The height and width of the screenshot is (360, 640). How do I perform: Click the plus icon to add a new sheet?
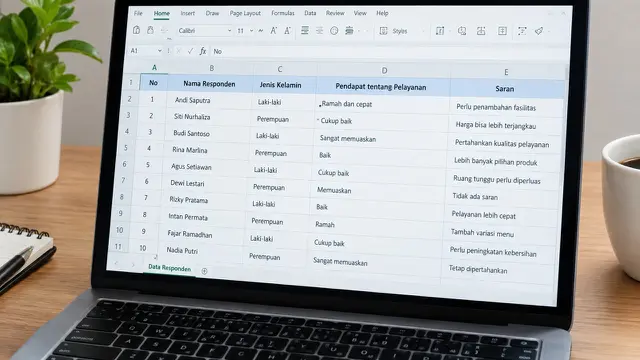coord(204,271)
